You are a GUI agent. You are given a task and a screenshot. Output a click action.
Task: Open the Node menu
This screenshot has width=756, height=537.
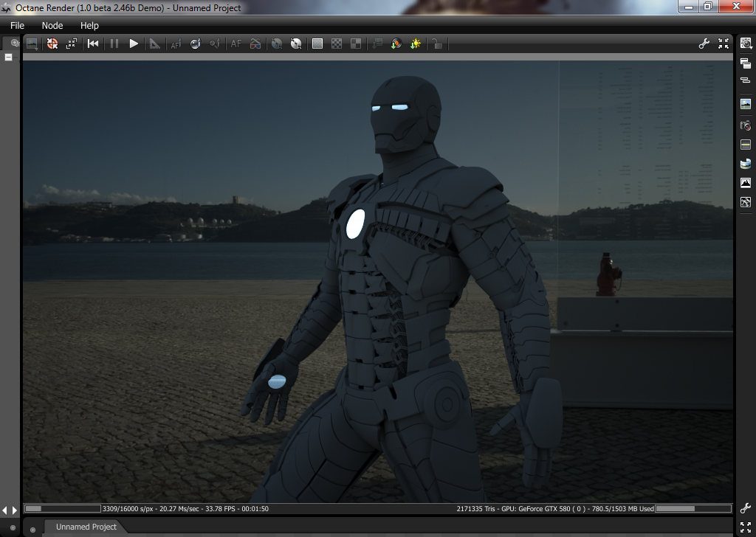(x=52, y=25)
